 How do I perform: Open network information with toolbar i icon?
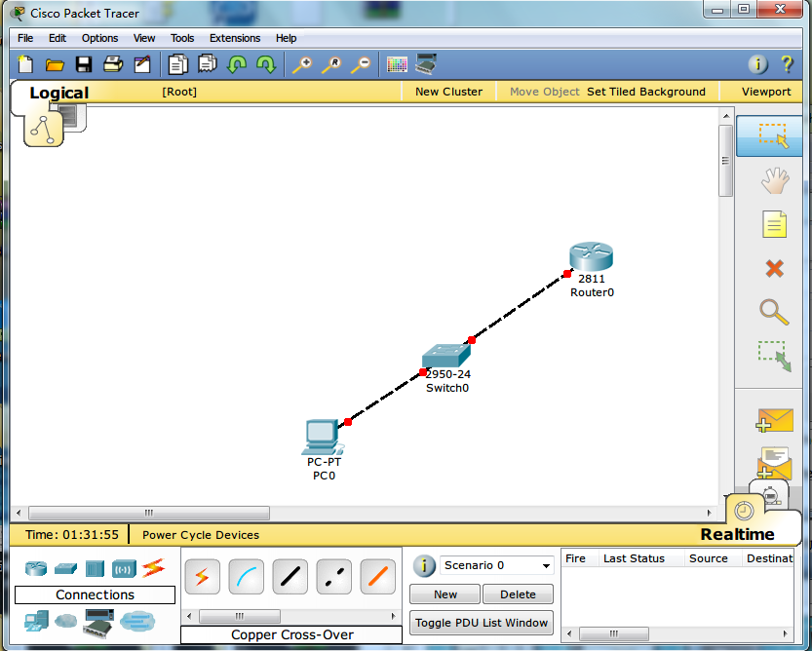click(x=758, y=64)
